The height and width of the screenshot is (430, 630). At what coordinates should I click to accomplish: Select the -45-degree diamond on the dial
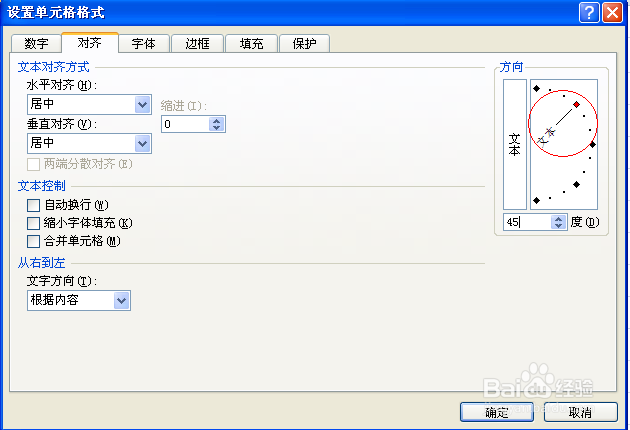tap(577, 184)
